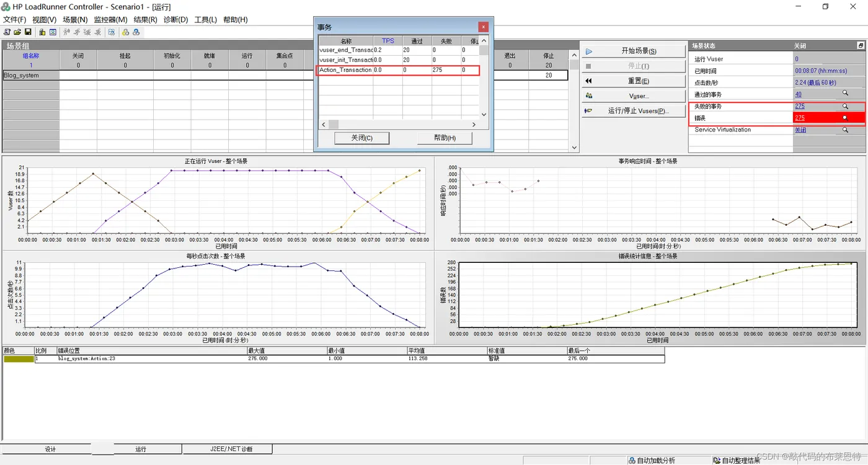Select the vuser_end_Transaction row
Screen dimensions: 868x465
click(x=399, y=50)
